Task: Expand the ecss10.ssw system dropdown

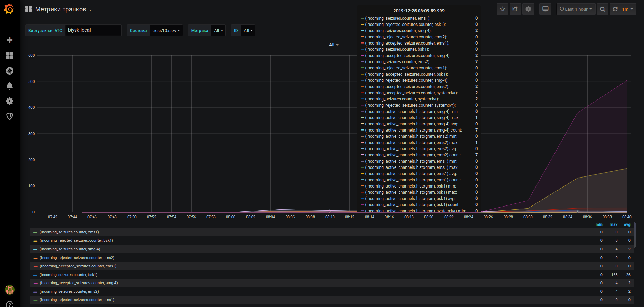Action: [x=166, y=31]
